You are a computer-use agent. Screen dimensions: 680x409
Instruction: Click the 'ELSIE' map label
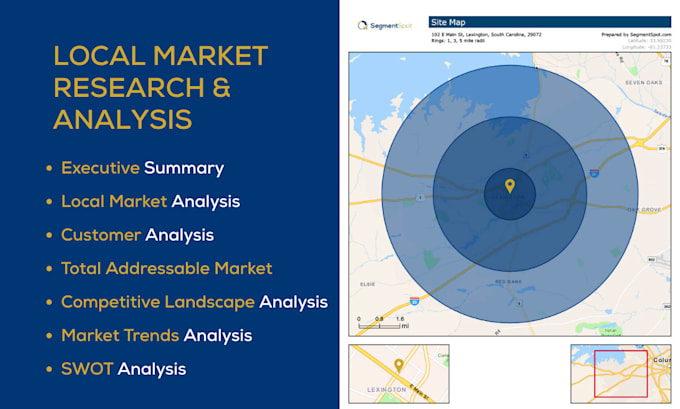pyautogui.click(x=367, y=284)
